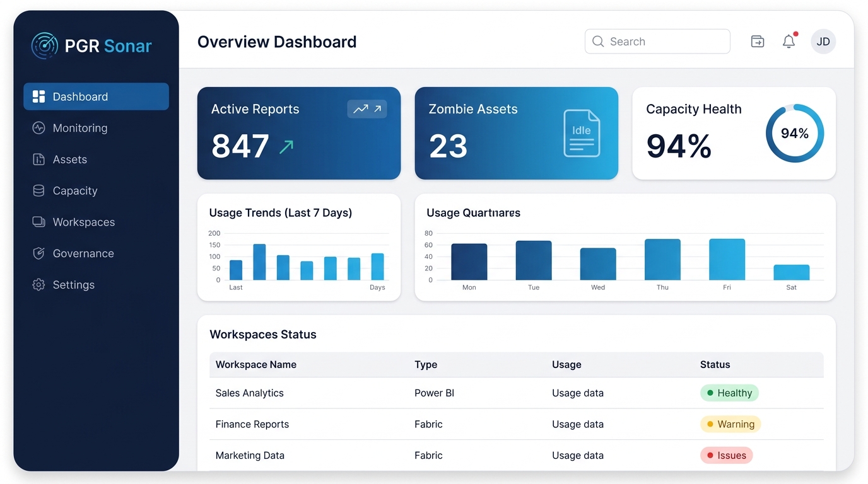Click Fabric type in Marketing Data row
Image resolution: width=868 pixels, height=484 pixels.
(428, 455)
